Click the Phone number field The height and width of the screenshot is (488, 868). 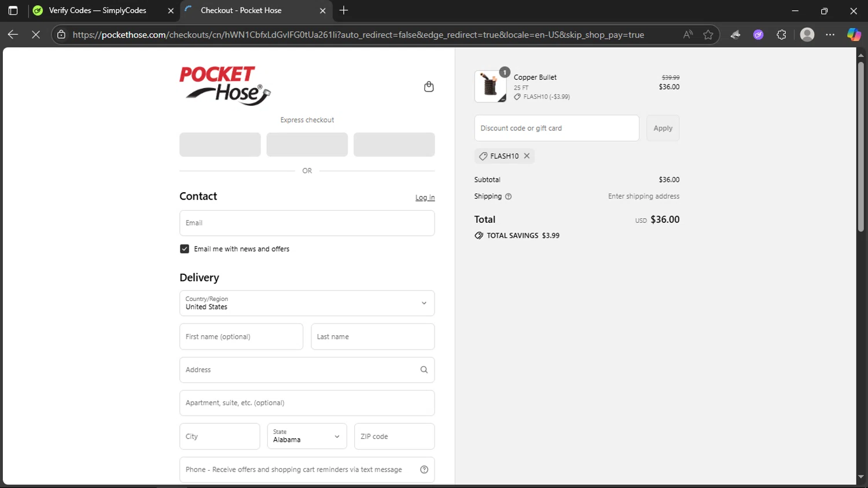pos(307,469)
